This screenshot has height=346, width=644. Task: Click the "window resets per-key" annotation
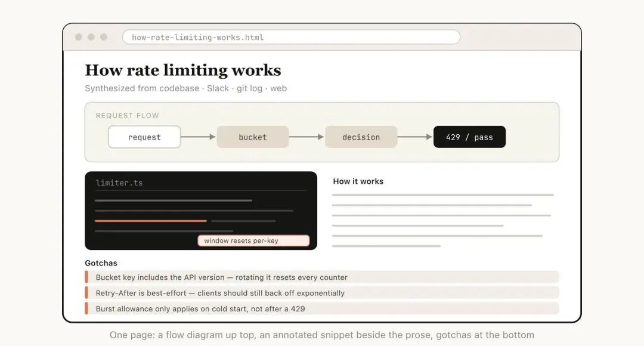[x=253, y=240]
